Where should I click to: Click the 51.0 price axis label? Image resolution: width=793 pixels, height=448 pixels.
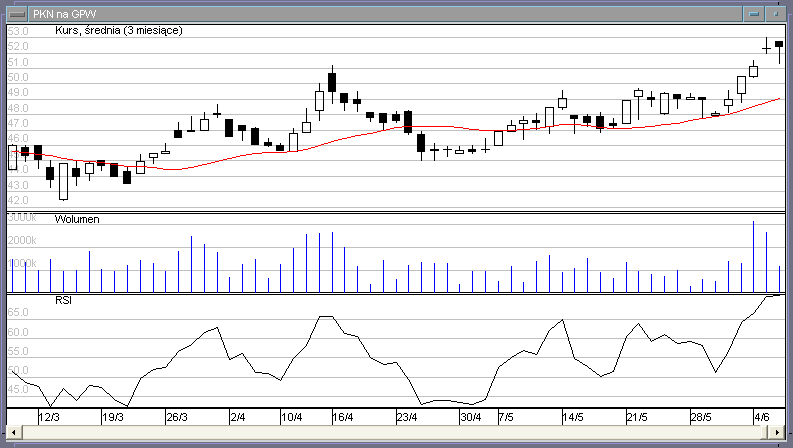click(x=18, y=62)
